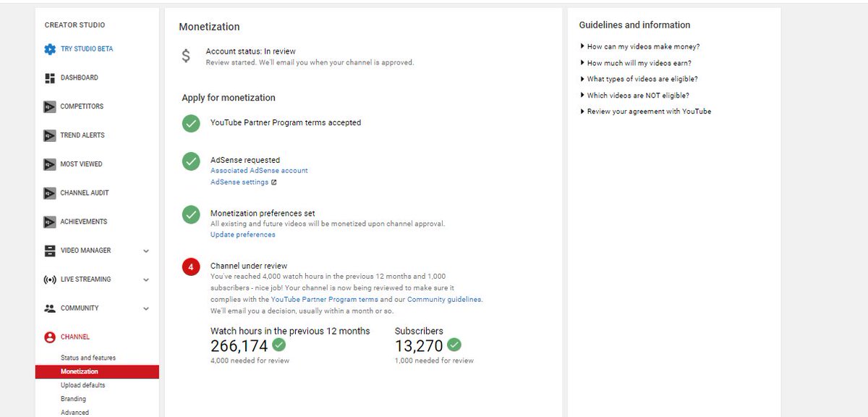Click the 'Guidelines and information' heading
Screen dimensions: 868x417
634,25
